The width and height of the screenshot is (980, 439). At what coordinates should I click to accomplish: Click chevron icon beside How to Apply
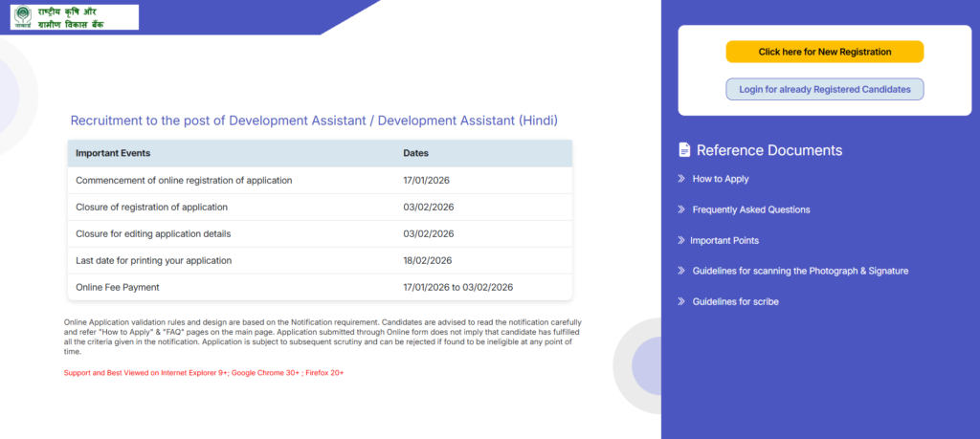coord(681,179)
